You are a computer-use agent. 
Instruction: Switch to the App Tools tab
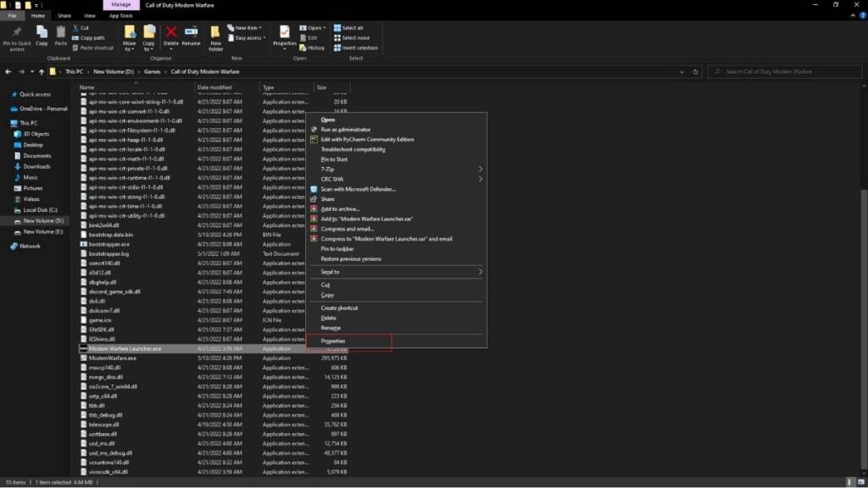click(x=120, y=15)
